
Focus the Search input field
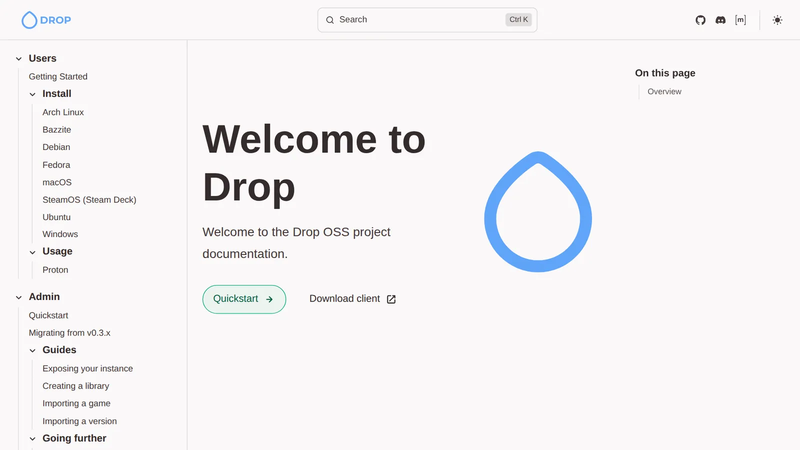tap(427, 20)
